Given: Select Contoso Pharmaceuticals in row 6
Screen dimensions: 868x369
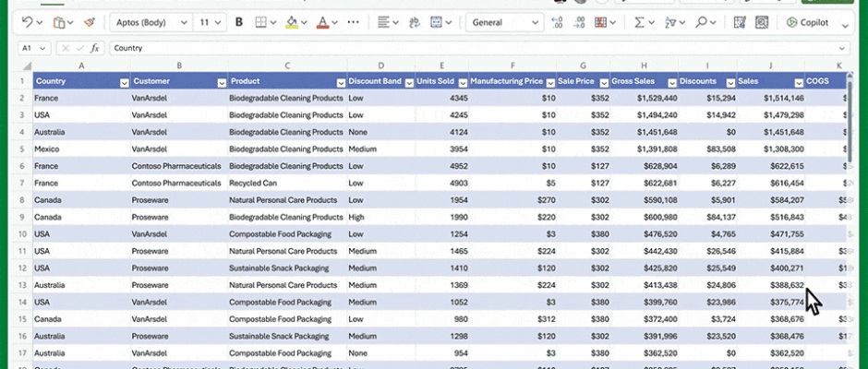Looking at the screenshot, I should coord(179,166).
